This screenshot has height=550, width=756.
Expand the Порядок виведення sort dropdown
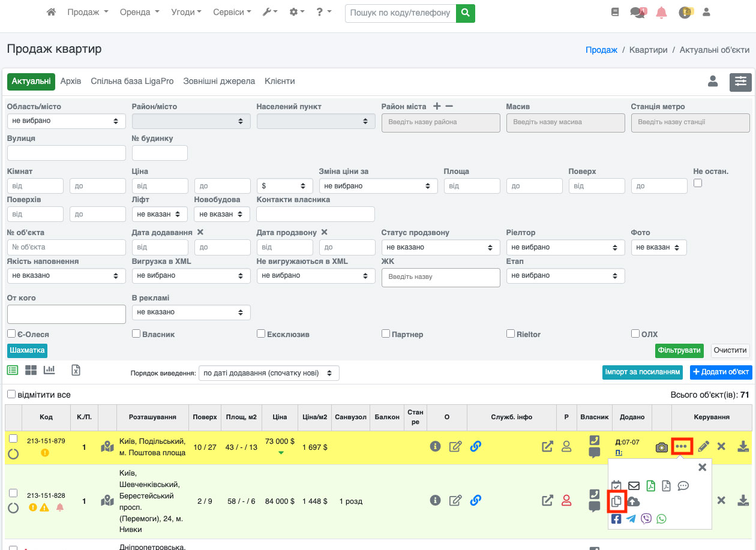pos(269,373)
